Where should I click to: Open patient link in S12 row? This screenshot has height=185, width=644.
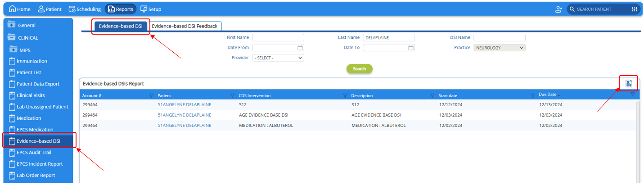[x=185, y=104]
